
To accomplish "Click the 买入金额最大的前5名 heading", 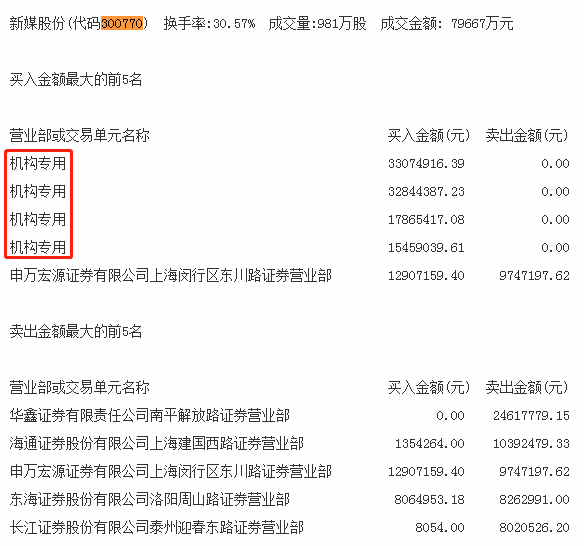I will [76, 80].
